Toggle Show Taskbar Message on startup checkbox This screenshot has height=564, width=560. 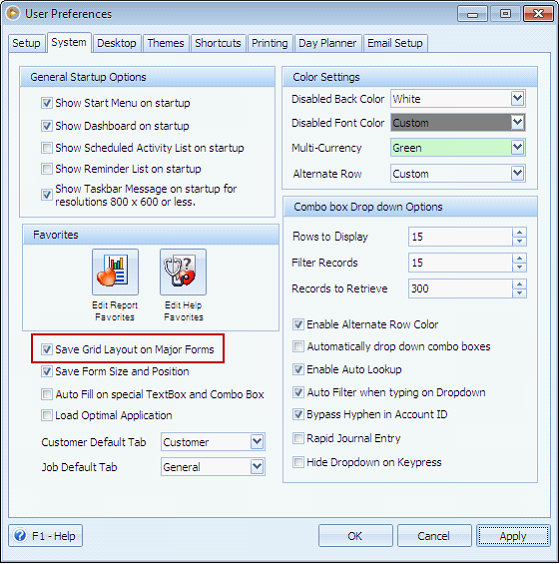47,195
